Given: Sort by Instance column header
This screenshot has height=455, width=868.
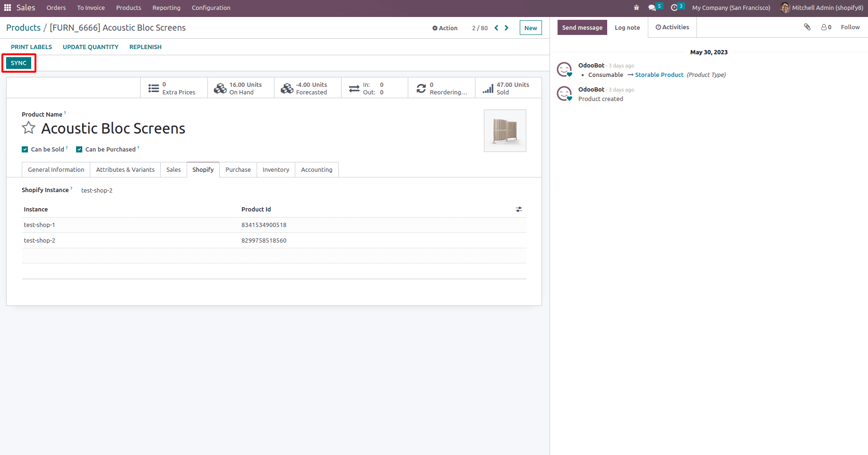Looking at the screenshot, I should click(x=36, y=210).
